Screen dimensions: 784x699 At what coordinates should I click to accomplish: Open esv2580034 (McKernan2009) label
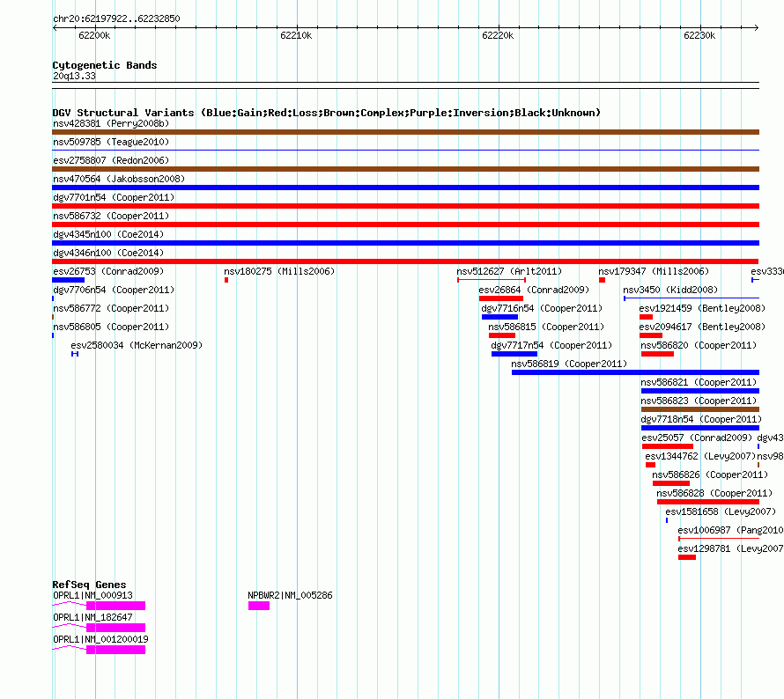[x=137, y=345]
